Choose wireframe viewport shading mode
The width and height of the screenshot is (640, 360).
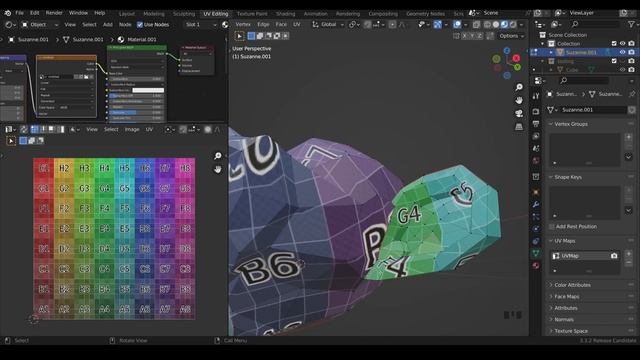487,24
